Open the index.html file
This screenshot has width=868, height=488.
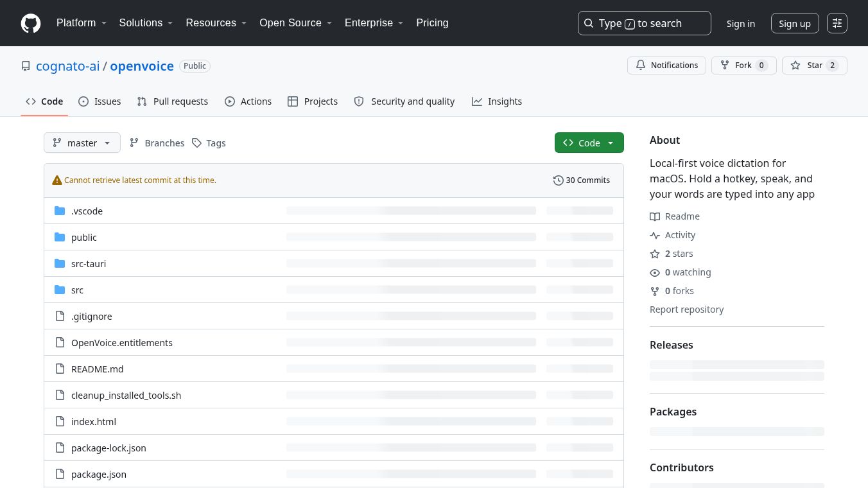click(x=94, y=422)
